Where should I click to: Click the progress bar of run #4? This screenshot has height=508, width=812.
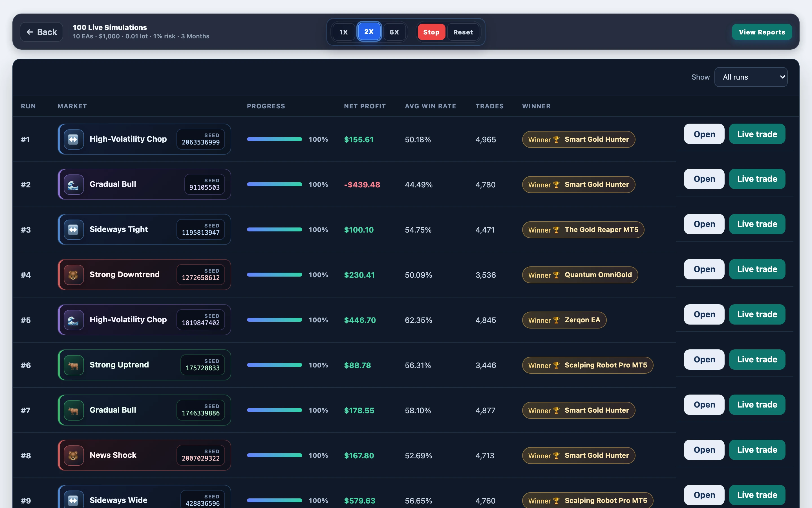point(274,275)
